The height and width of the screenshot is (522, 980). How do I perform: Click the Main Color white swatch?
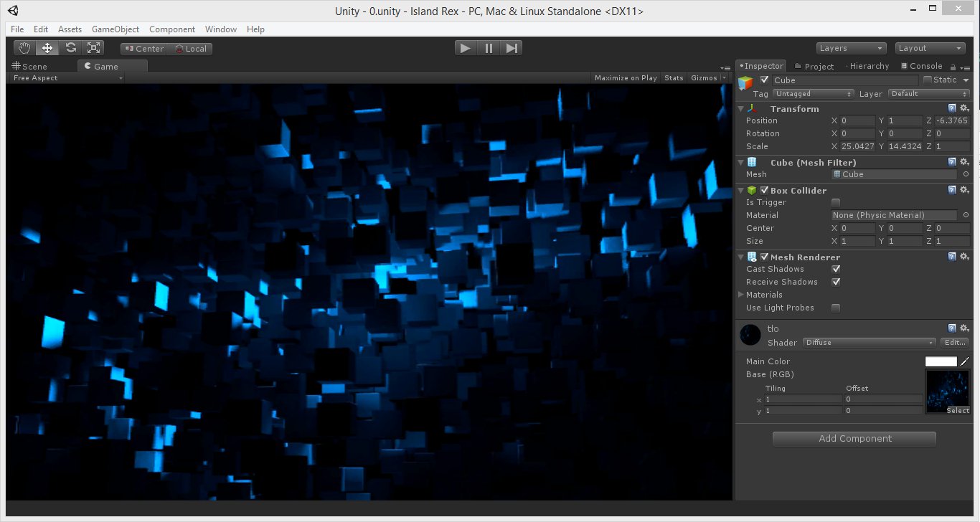941,362
